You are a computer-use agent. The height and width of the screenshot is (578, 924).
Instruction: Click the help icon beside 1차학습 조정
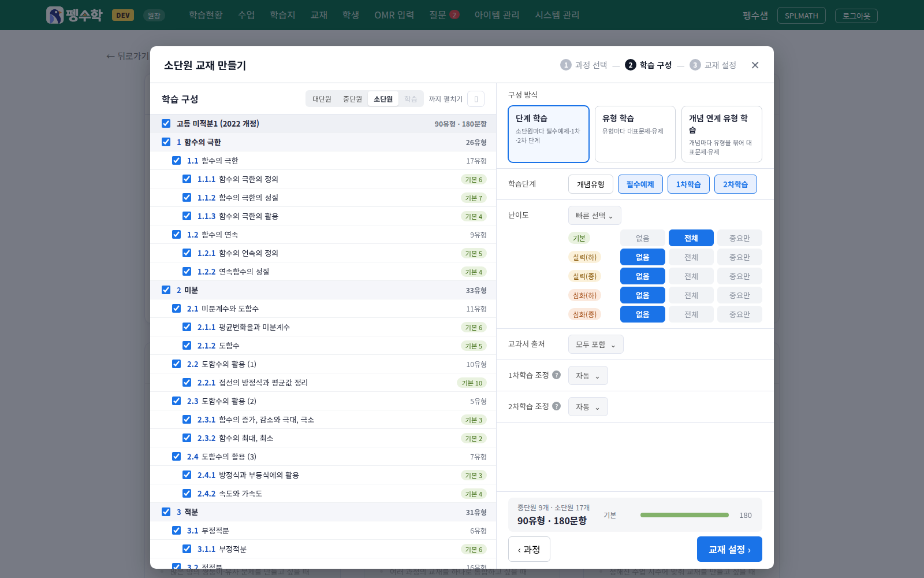pos(556,375)
